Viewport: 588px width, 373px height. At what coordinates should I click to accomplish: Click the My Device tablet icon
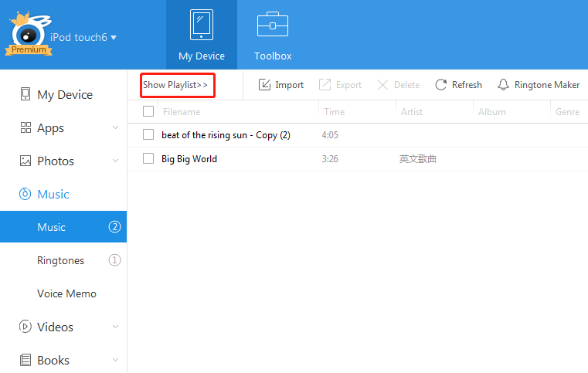[x=202, y=25]
